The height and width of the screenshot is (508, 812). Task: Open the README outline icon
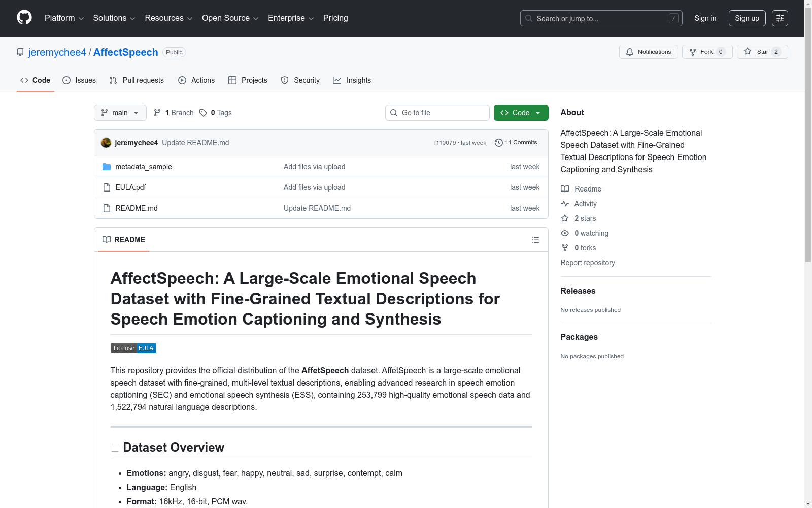[x=535, y=240]
